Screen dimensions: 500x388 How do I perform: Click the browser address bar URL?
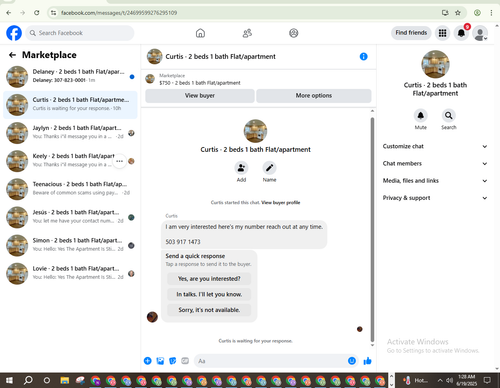[x=119, y=13]
